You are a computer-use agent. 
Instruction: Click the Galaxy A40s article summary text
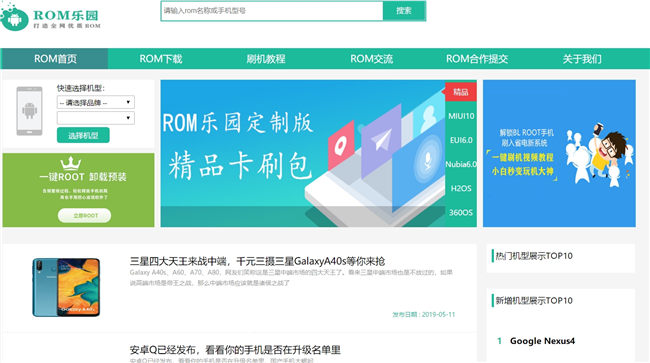tap(291, 278)
